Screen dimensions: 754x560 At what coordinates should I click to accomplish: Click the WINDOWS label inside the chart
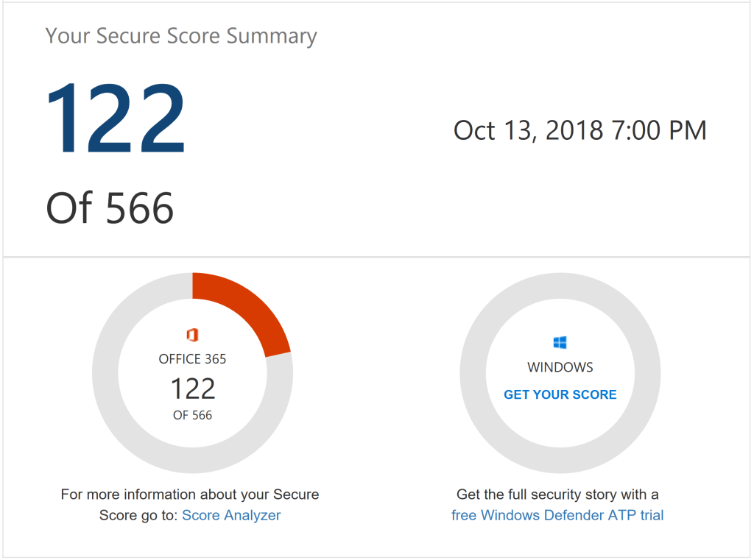pos(560,366)
